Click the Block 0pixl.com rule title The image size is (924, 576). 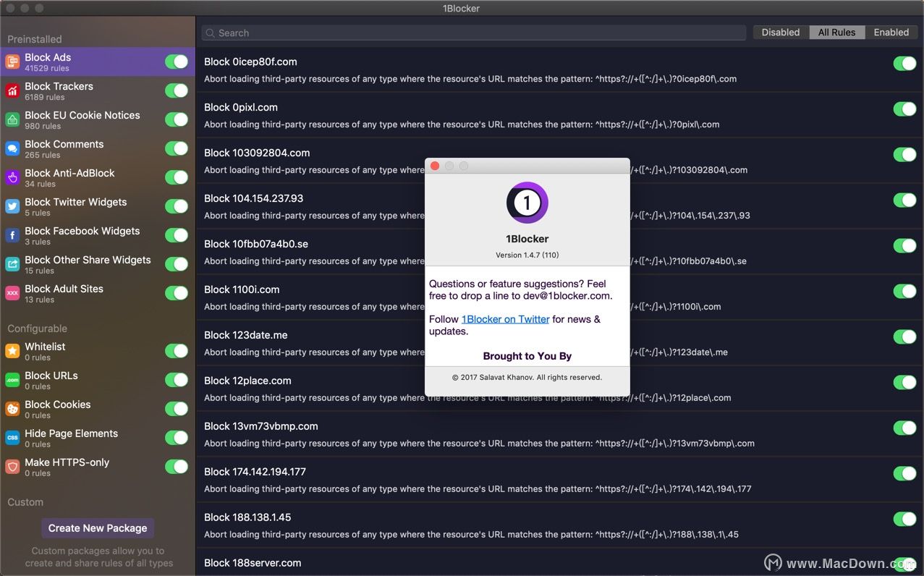click(x=241, y=107)
